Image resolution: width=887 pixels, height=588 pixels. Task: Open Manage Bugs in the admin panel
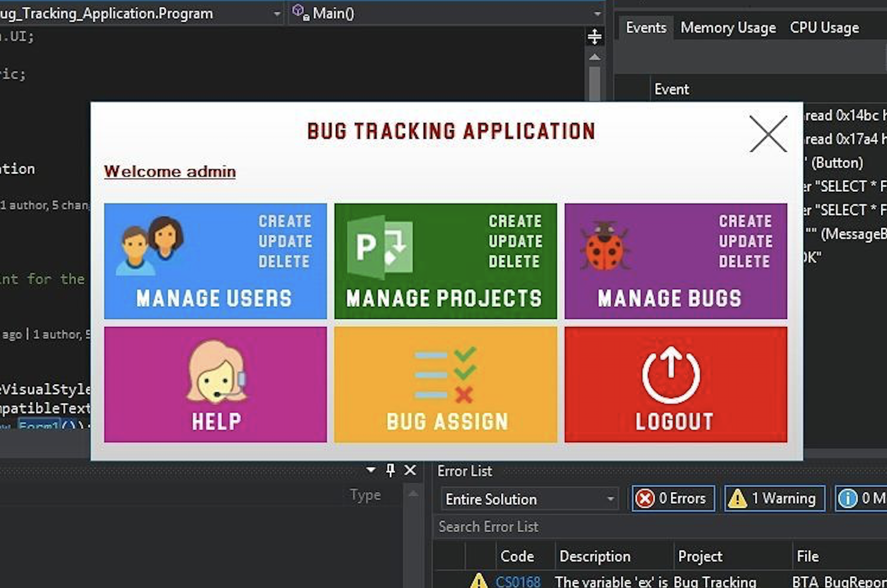tap(675, 261)
